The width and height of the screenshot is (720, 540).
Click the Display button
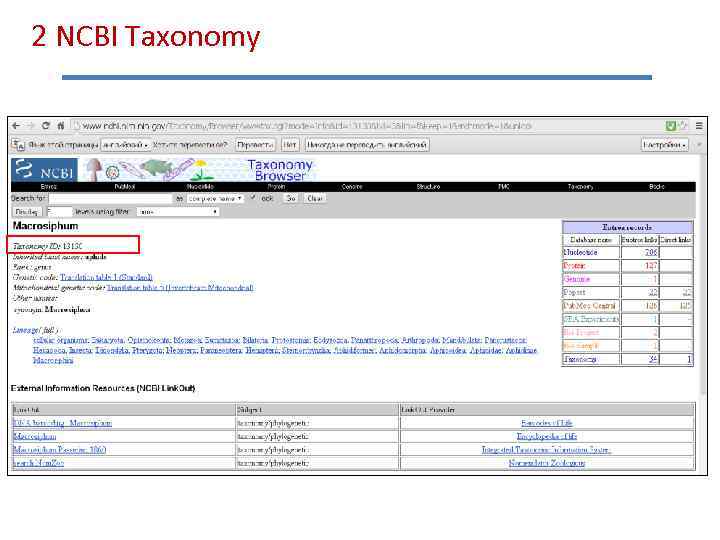tap(27, 212)
